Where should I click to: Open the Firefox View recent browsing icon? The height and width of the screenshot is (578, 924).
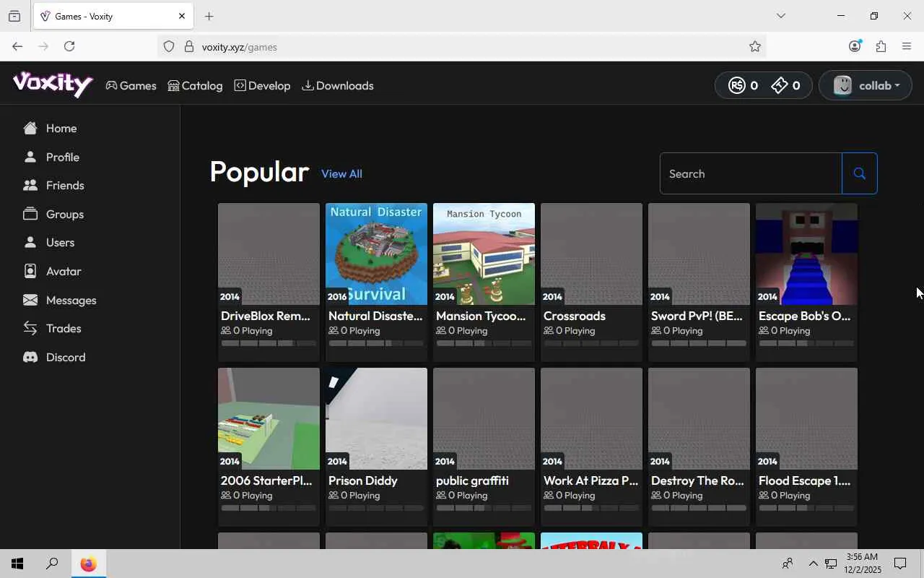click(x=14, y=16)
